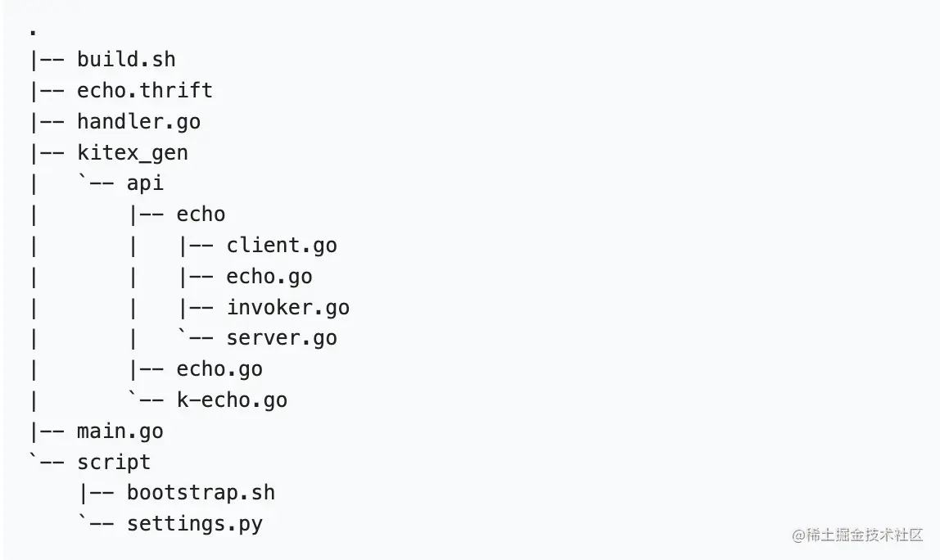Click settings.py in the script folder
The image size is (940, 560).
195,524
